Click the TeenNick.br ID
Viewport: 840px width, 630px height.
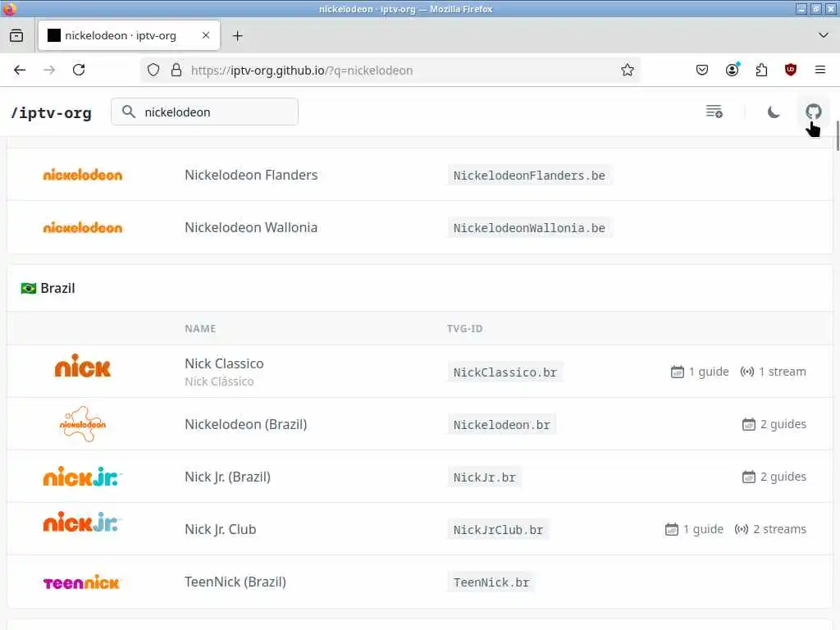[491, 582]
